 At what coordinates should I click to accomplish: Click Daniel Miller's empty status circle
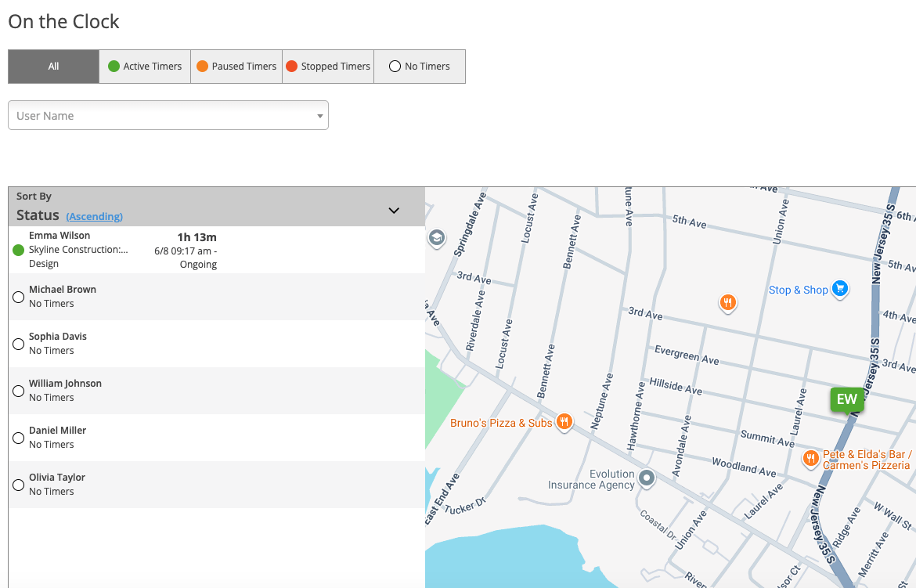[18, 438]
